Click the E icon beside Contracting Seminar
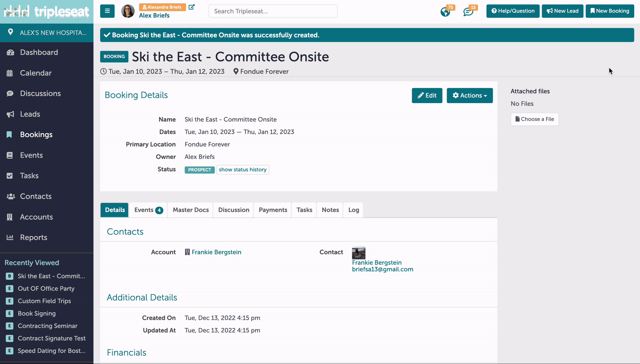640x364 pixels. [x=9, y=326]
